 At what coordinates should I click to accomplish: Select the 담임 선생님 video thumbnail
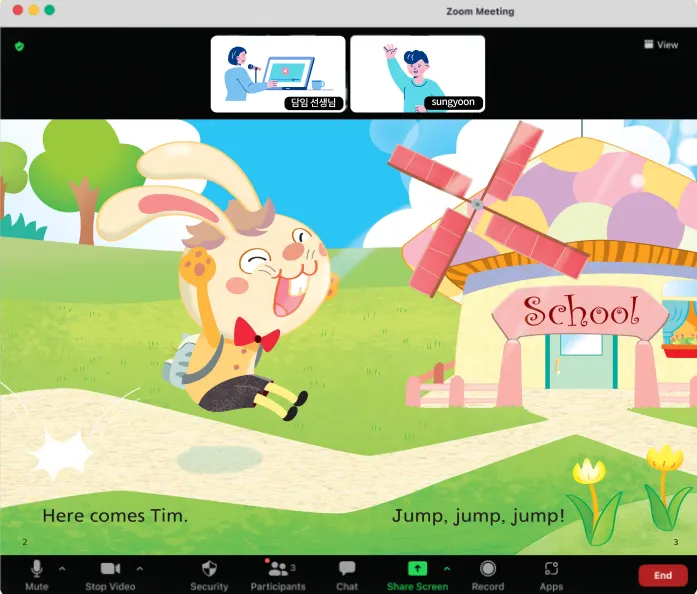tap(278, 74)
